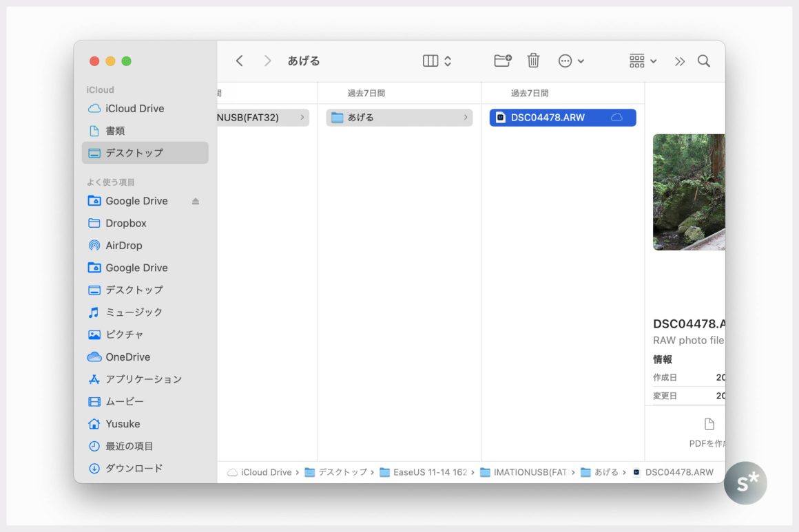Click the forest photo preview thumbnail
This screenshot has height=532, width=799.
tap(689, 192)
